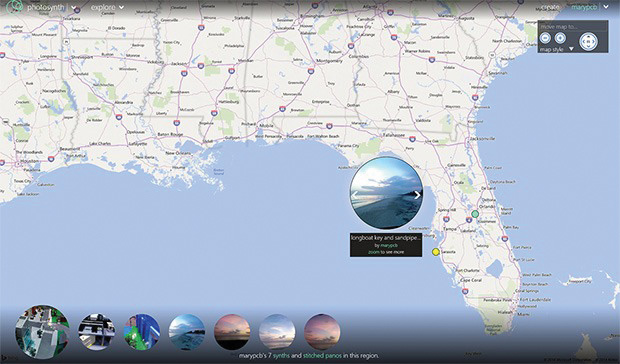Open the create menu item
This screenshot has height=364, width=620.
coord(550,7)
